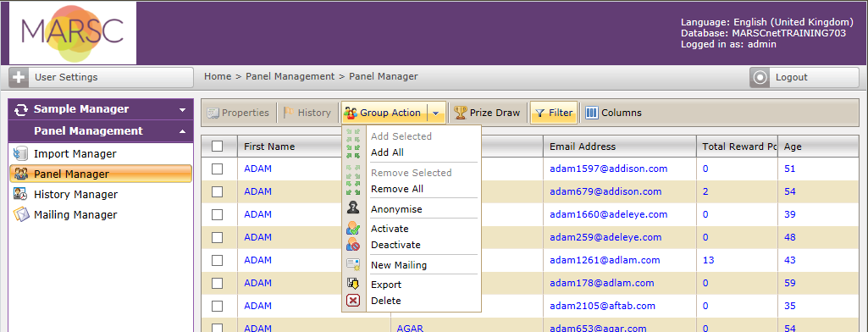Tick checkbox for adam1660@adeleye.com row
This screenshot has height=332, width=868.
(x=218, y=214)
